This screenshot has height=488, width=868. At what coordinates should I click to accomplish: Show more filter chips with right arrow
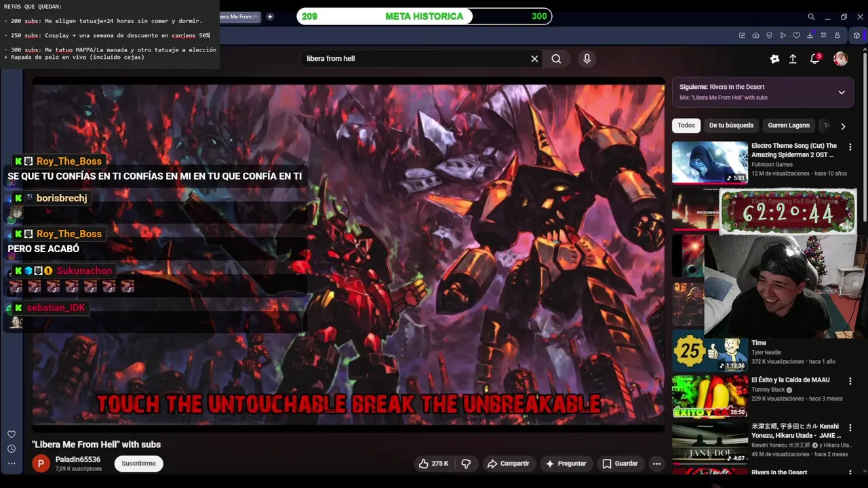point(843,126)
